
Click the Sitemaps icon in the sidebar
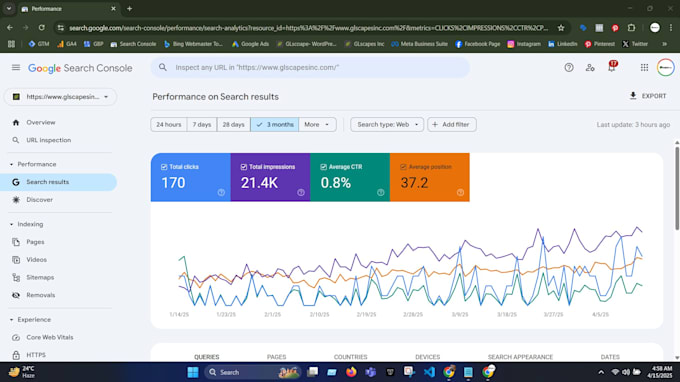tap(16, 278)
